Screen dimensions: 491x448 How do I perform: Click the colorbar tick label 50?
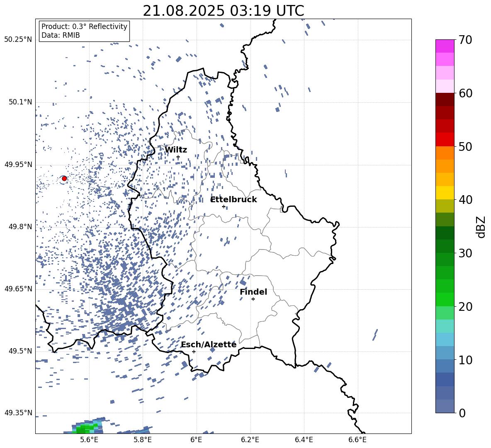465,147
